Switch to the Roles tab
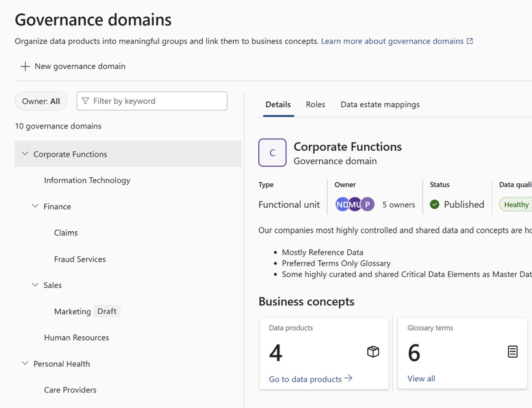This screenshot has height=408, width=532. pos(315,104)
